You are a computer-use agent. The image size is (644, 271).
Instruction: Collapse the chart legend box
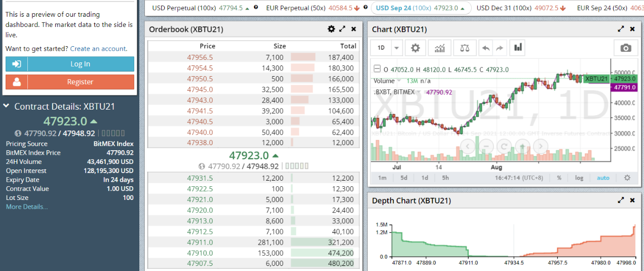pyautogui.click(x=376, y=70)
